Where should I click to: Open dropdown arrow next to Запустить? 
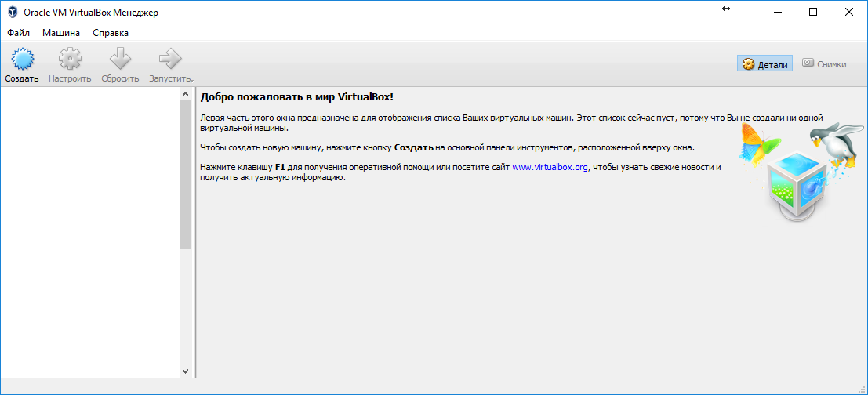(x=192, y=80)
